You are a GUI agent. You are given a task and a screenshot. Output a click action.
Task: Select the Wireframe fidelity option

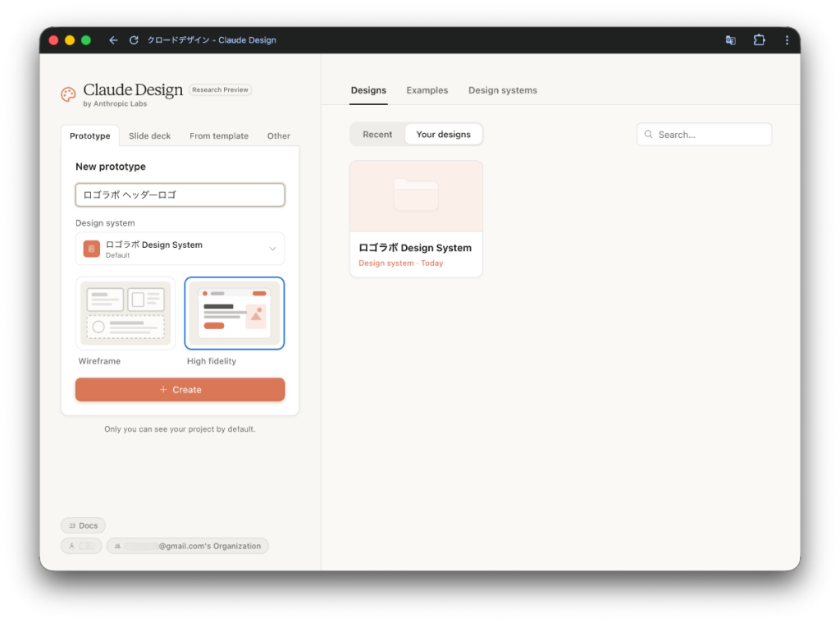(126, 313)
